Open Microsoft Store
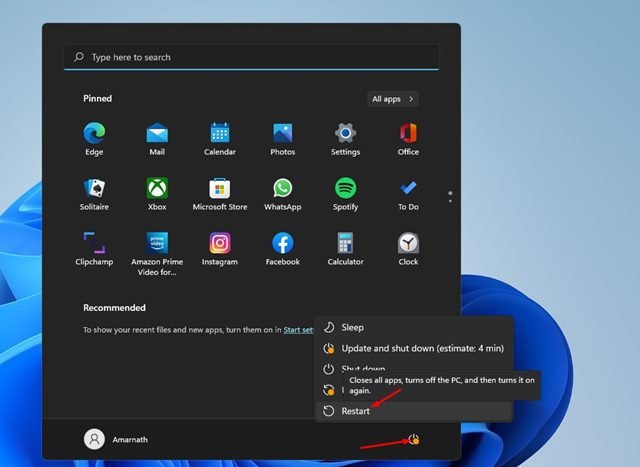The width and height of the screenshot is (640, 467). pos(220,194)
